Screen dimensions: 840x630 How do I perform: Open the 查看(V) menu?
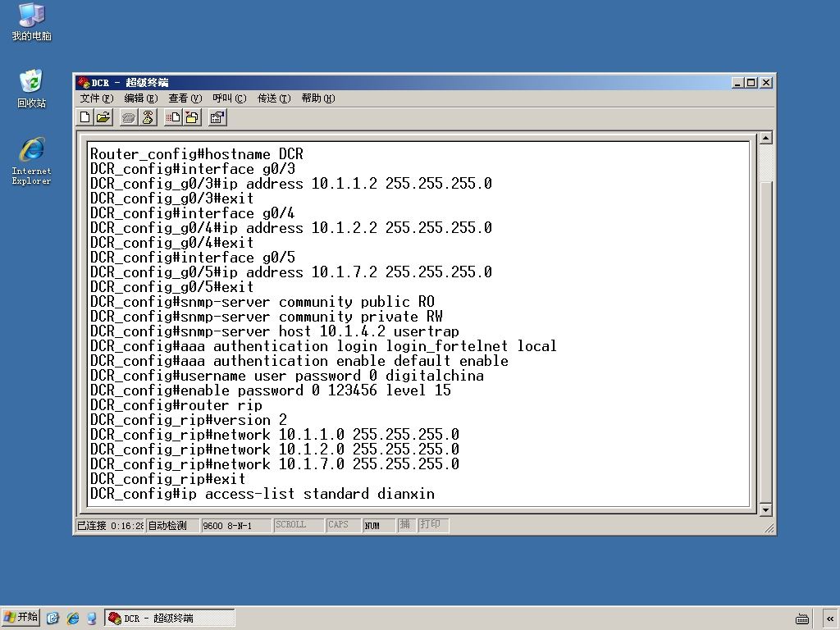click(185, 98)
